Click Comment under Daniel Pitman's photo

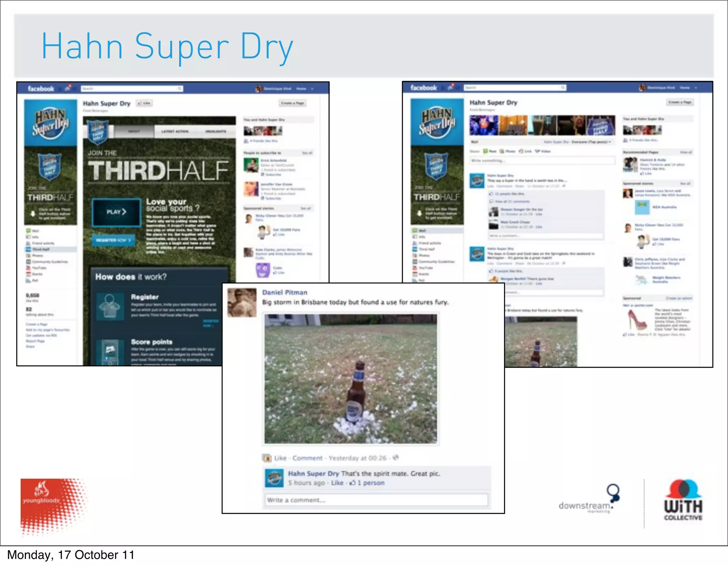pyautogui.click(x=307, y=458)
